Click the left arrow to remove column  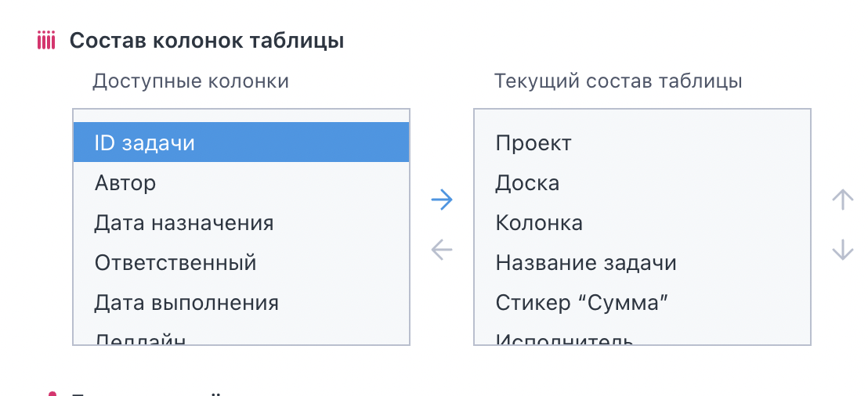click(442, 250)
